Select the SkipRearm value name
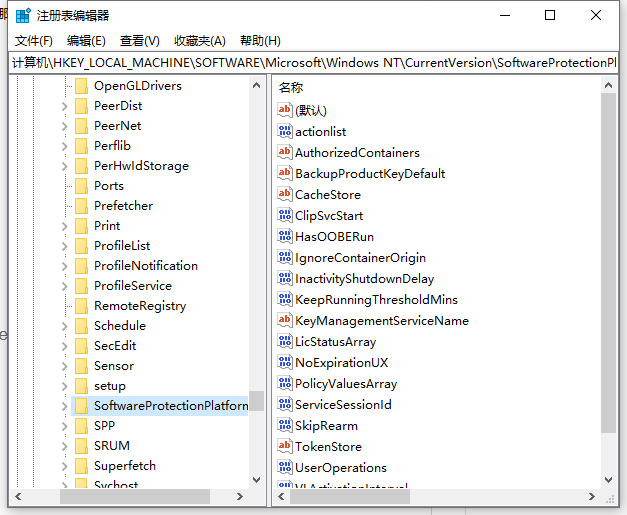This screenshot has width=627, height=515. [x=326, y=425]
